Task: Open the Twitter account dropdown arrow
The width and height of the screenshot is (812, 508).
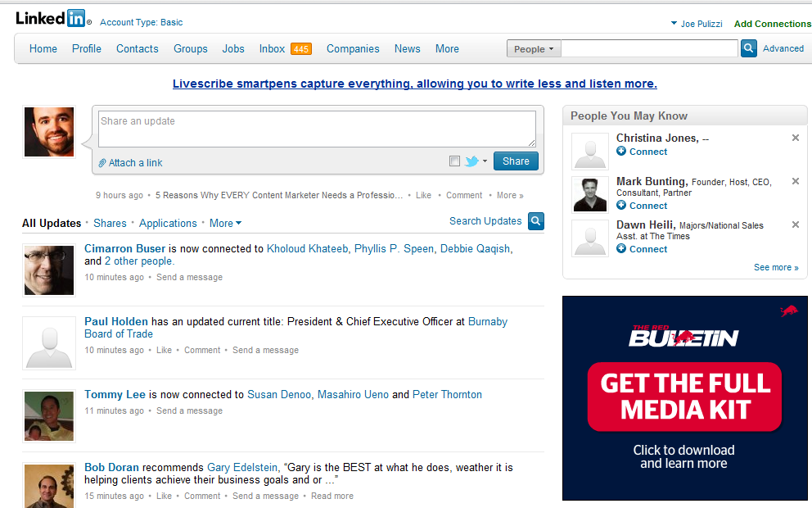Action: click(485, 161)
